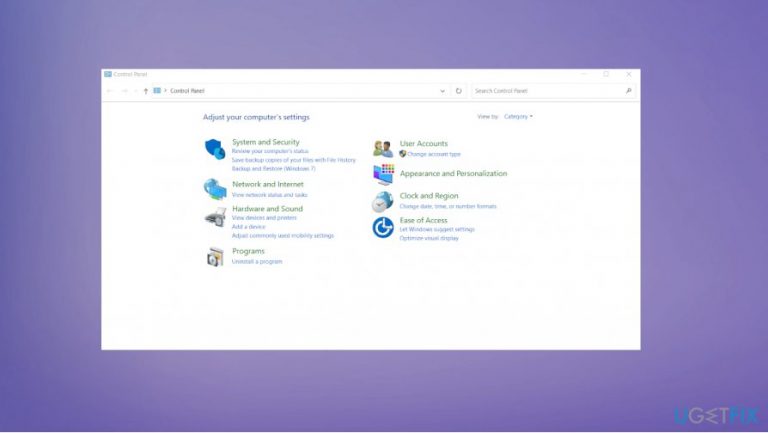Click View network status and tasks

[x=269, y=195]
